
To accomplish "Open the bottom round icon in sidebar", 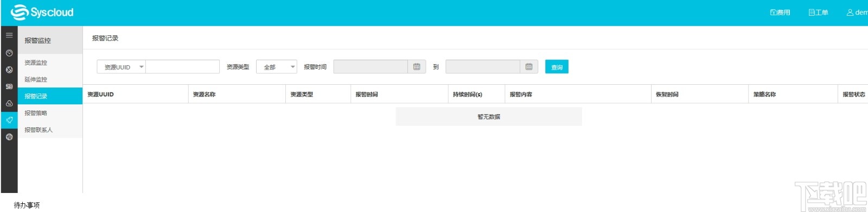I will tap(9, 137).
